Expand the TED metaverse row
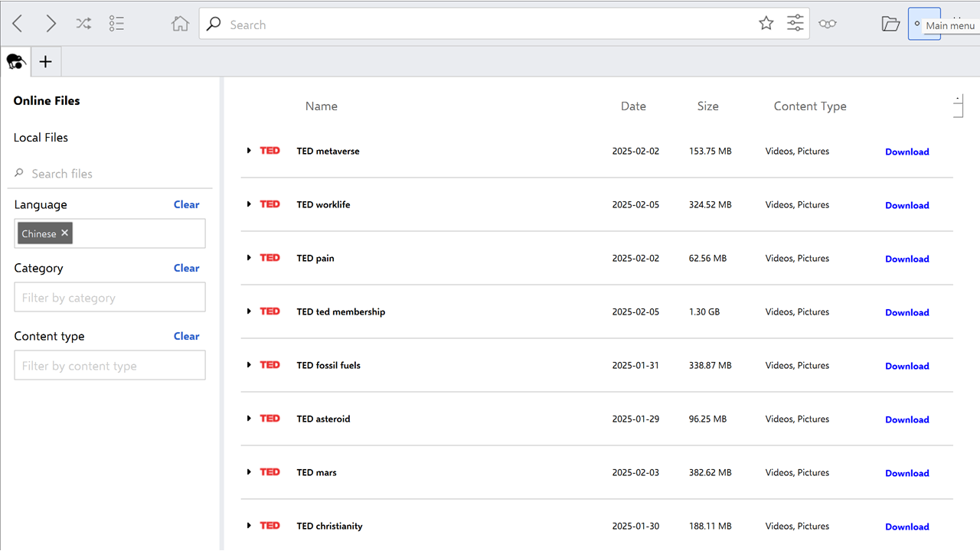Viewport: 980px width, 551px height. click(249, 151)
